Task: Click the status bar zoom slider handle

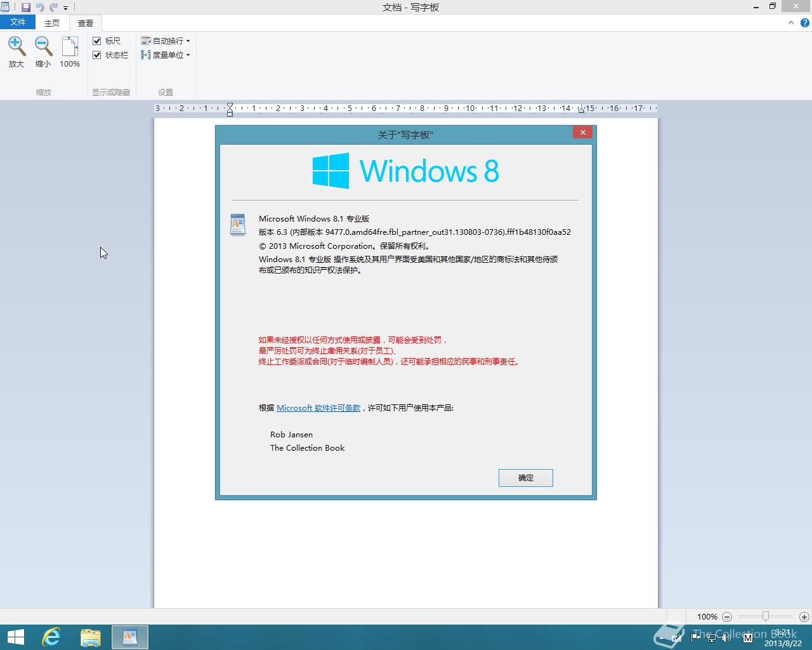Action: 766,616
